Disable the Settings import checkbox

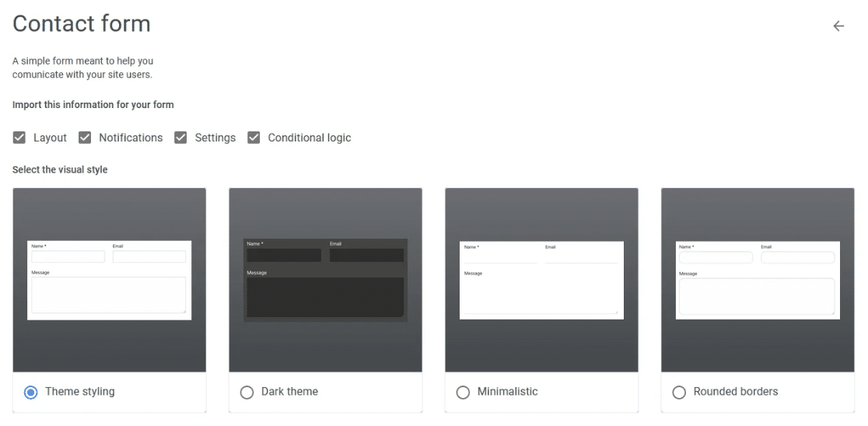point(180,137)
